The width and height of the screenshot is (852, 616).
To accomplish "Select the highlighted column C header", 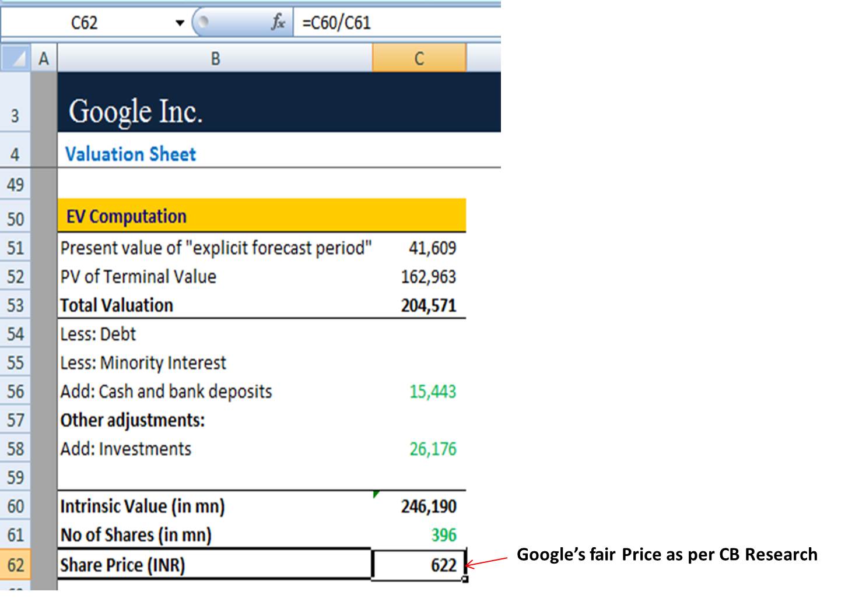I will (x=419, y=58).
